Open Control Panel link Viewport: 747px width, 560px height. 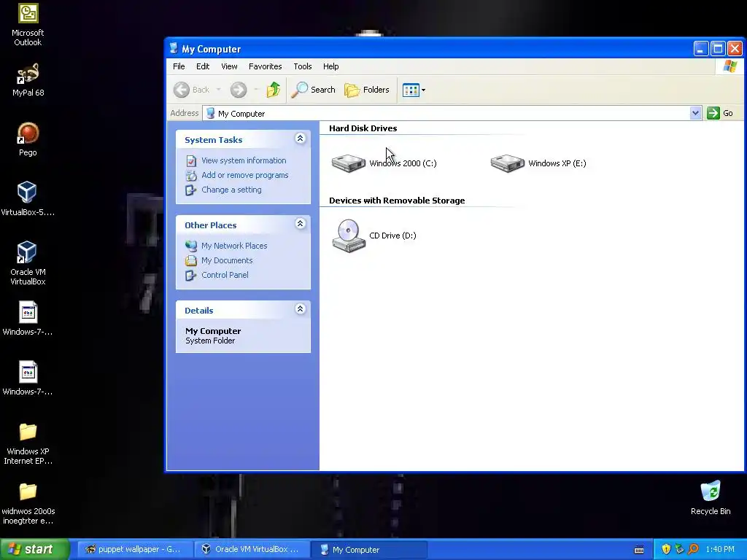click(x=225, y=275)
